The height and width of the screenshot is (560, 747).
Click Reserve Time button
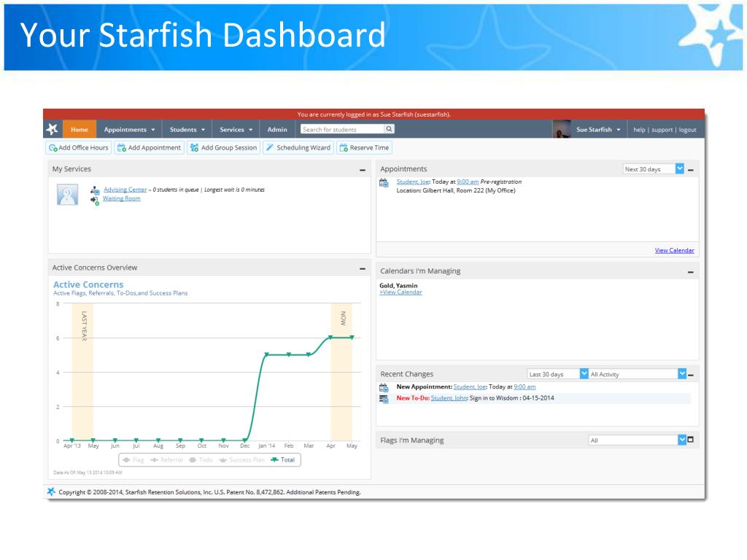[x=365, y=147]
